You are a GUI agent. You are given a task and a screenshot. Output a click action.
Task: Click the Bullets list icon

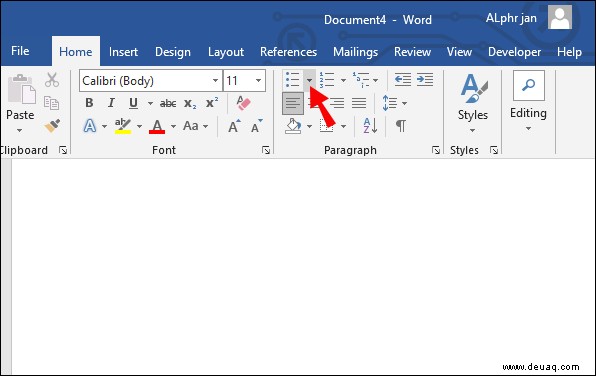point(293,80)
